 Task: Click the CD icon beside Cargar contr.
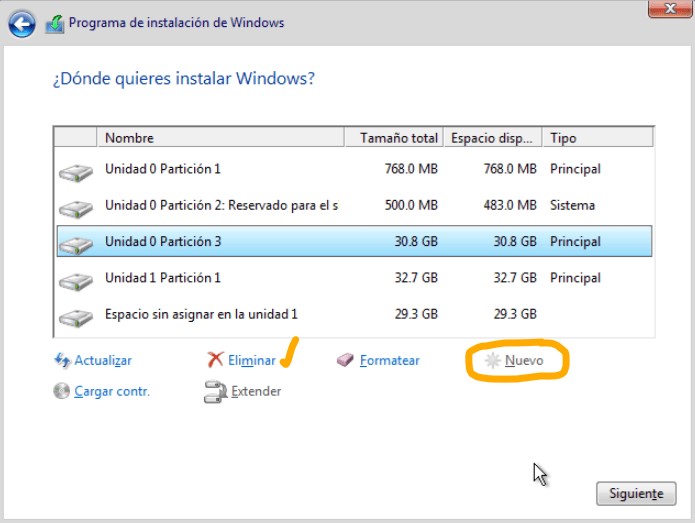pyautogui.click(x=62, y=391)
